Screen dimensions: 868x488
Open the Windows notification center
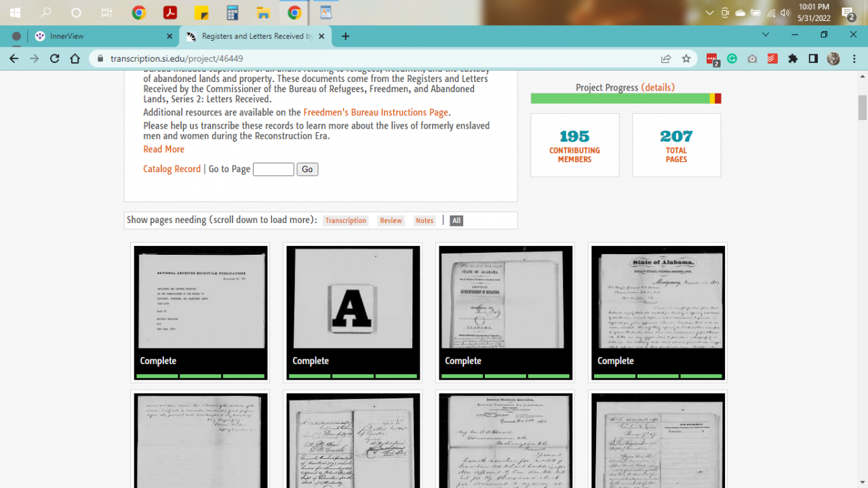(x=848, y=13)
